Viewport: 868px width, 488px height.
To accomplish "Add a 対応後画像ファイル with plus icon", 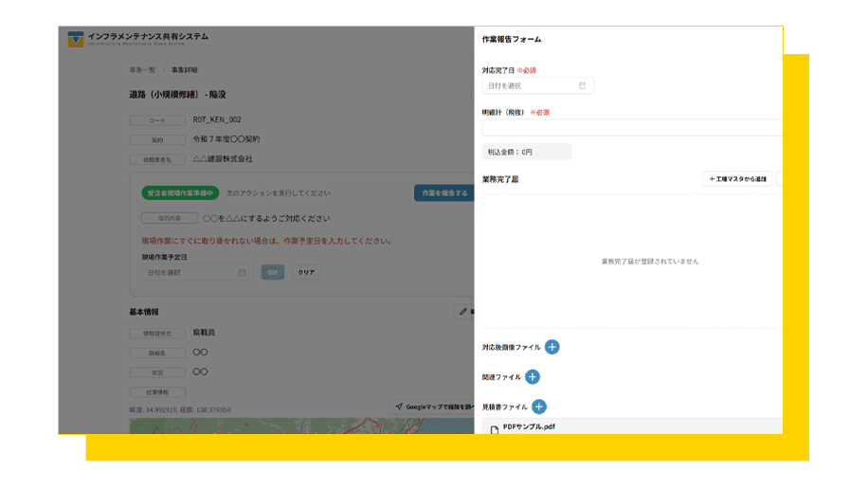I will (x=552, y=347).
